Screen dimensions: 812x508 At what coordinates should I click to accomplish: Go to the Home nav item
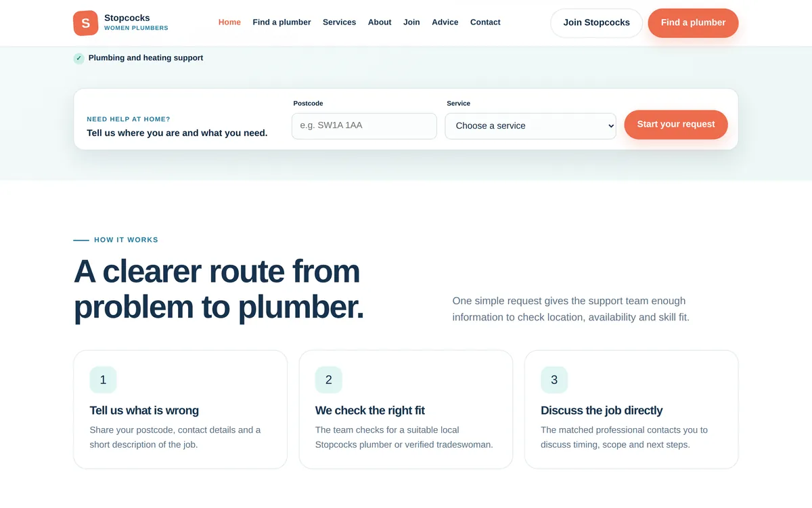pyautogui.click(x=229, y=22)
